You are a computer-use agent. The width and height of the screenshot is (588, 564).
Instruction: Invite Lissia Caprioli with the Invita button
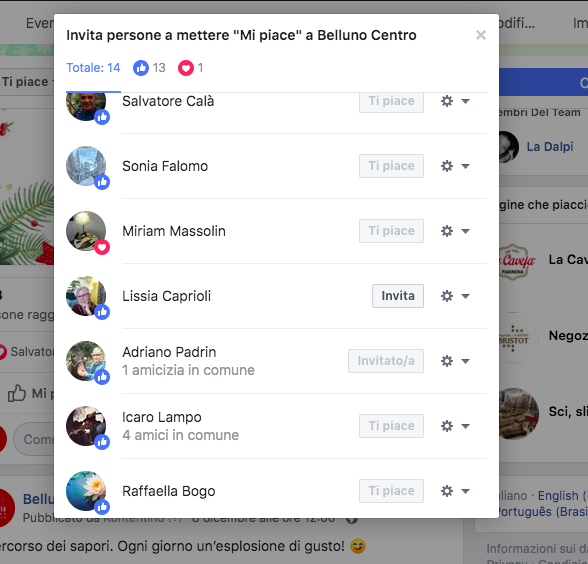(398, 296)
